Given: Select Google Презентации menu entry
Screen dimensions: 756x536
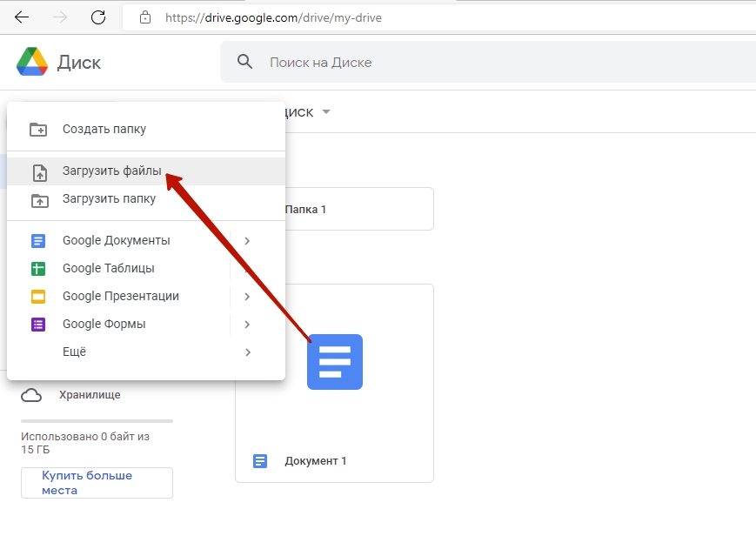Looking at the screenshot, I should click(x=146, y=296).
